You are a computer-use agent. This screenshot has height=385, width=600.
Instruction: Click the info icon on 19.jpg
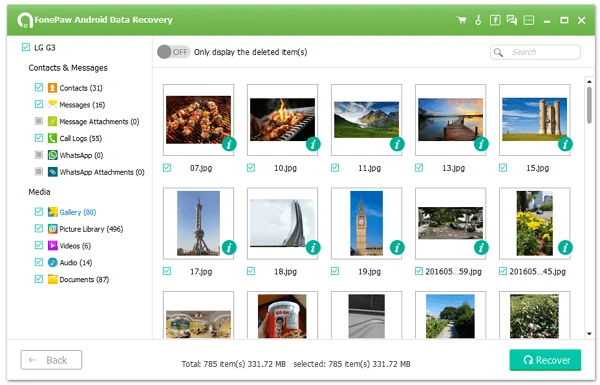click(397, 248)
